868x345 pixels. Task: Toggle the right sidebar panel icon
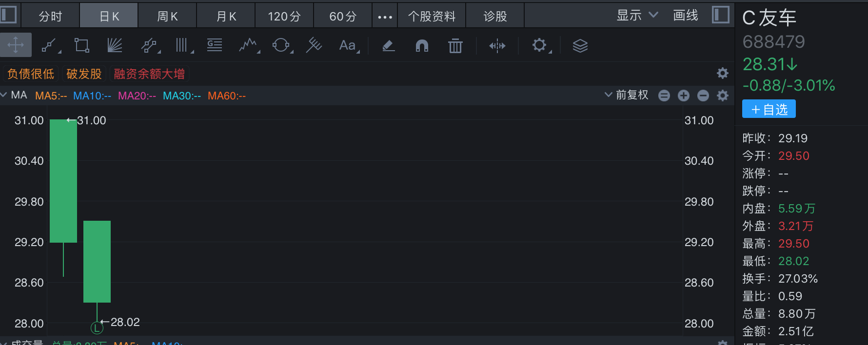pyautogui.click(x=721, y=15)
